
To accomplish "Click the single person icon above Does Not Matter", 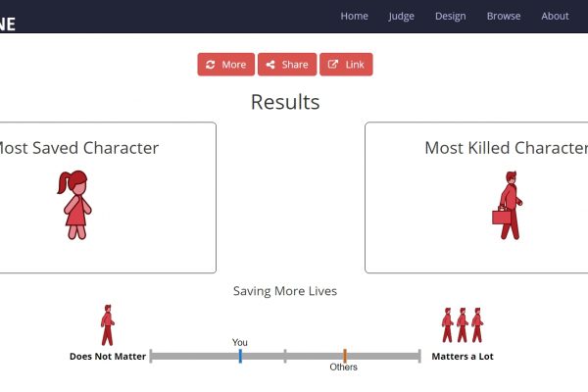I will [x=107, y=324].
